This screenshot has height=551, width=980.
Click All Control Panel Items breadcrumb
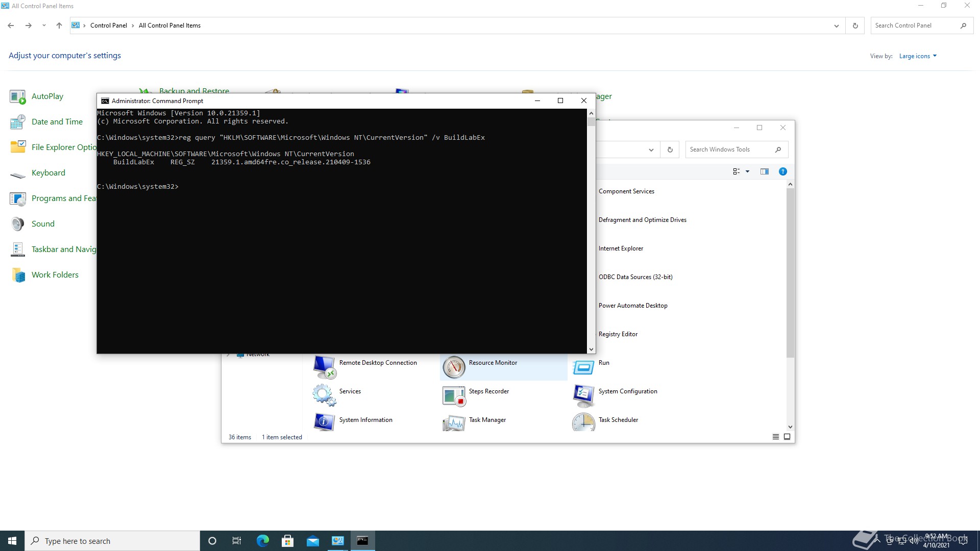[x=169, y=26]
